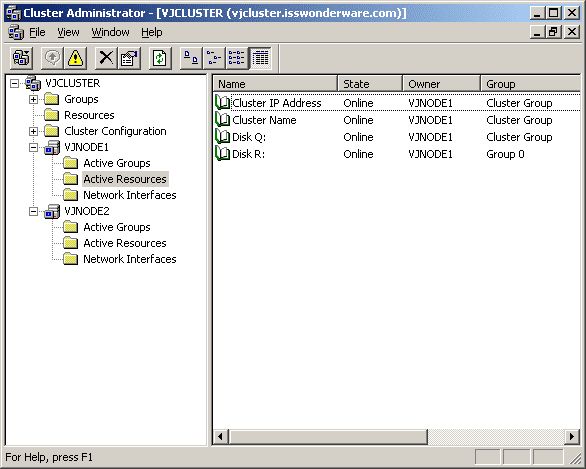Click the Bring Online toolbar icon

[52, 58]
